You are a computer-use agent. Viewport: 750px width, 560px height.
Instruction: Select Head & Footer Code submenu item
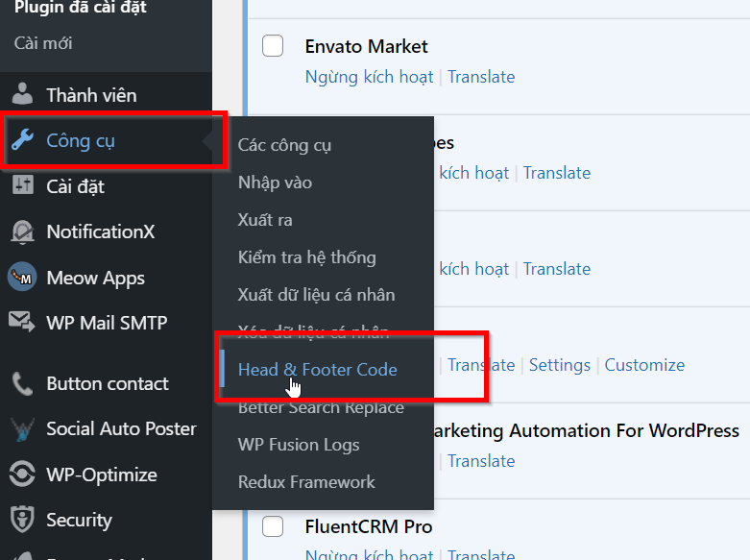[318, 370]
